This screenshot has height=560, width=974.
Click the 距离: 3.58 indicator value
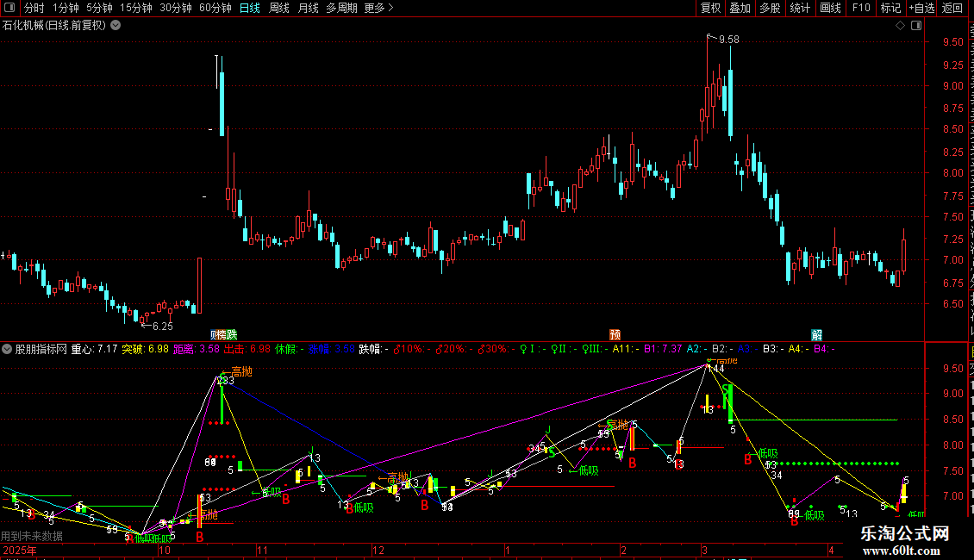pyautogui.click(x=197, y=349)
